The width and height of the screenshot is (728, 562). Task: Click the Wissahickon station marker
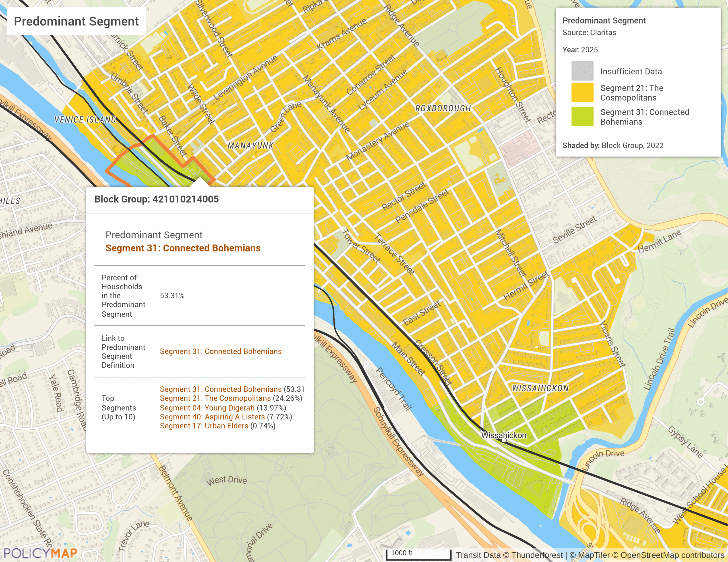504,440
